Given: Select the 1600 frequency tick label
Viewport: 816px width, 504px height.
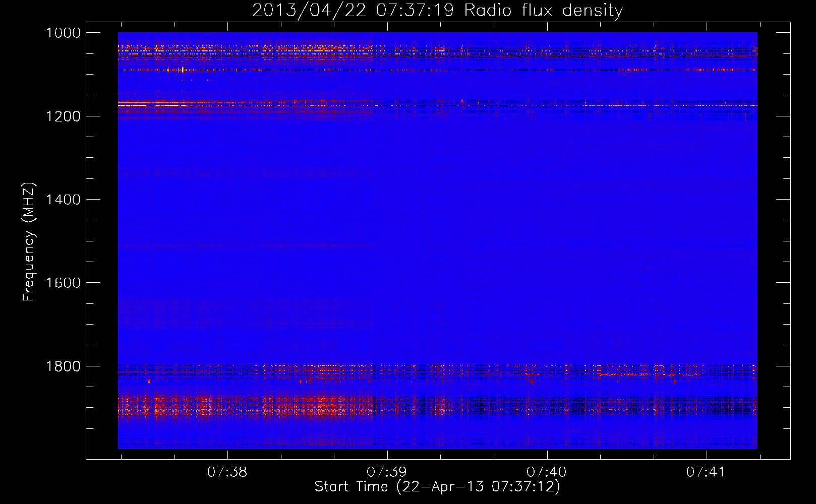Looking at the screenshot, I should point(63,283).
